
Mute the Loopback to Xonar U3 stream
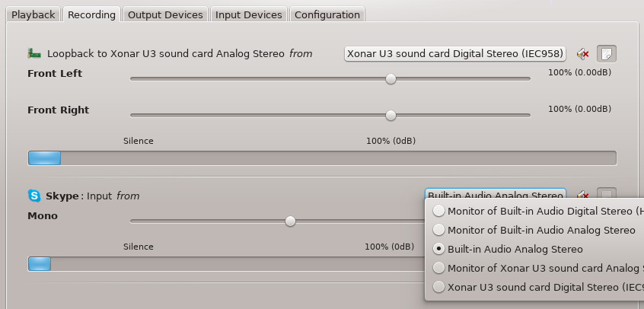coord(582,54)
